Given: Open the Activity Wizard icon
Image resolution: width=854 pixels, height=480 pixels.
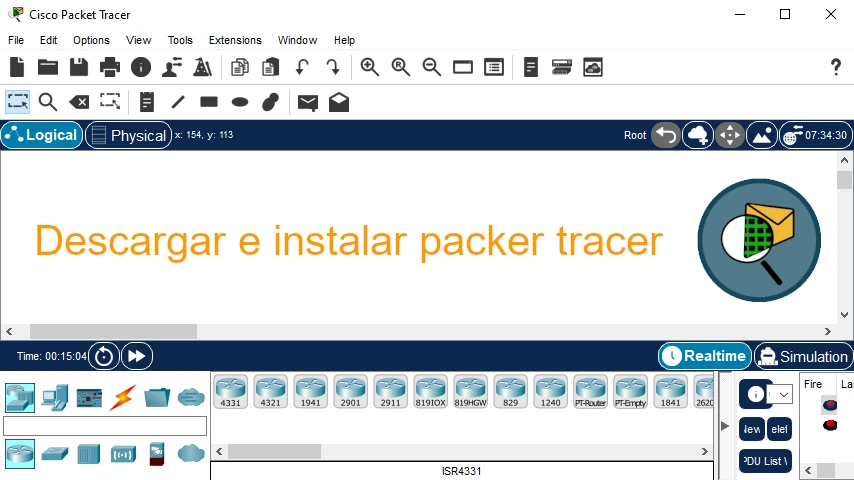Looking at the screenshot, I should pyautogui.click(x=172, y=67).
